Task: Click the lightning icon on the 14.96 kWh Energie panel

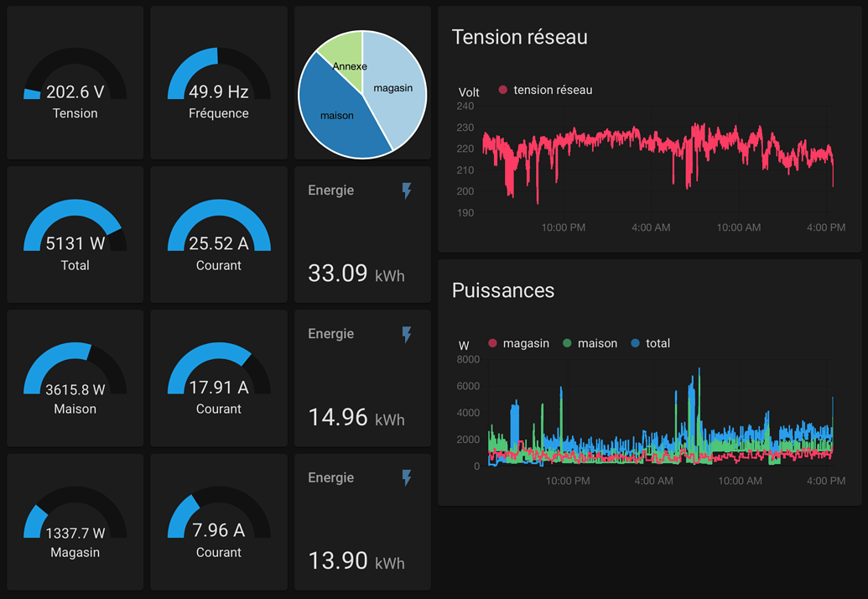Action: 407,334
